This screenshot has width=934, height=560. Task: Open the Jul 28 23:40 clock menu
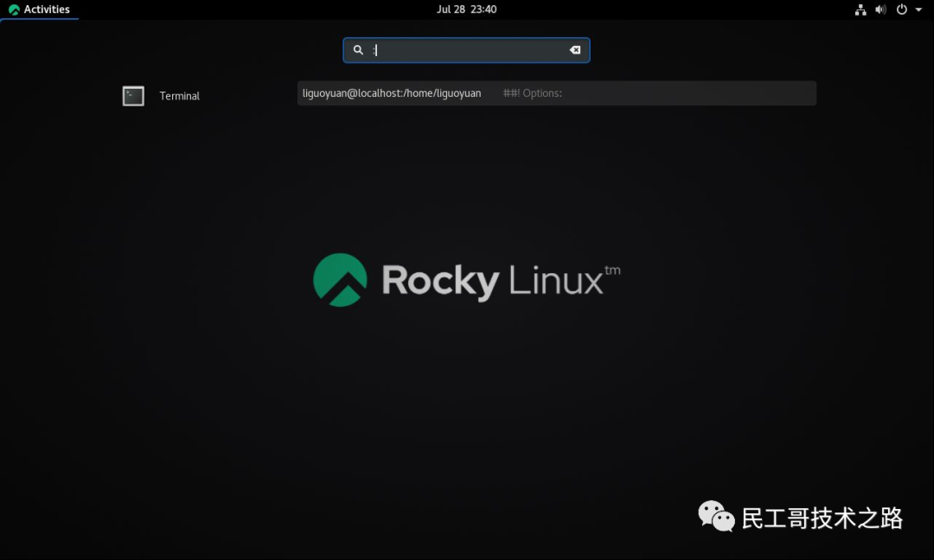(466, 10)
